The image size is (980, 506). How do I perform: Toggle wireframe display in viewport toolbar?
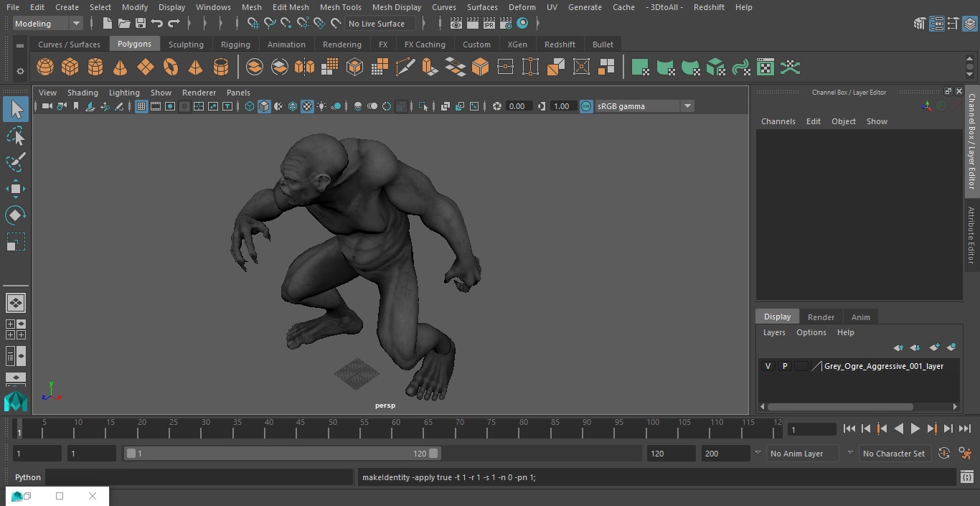click(x=250, y=106)
